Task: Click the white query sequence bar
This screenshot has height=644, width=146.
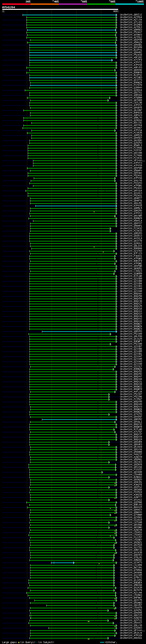Action: coord(60,10)
